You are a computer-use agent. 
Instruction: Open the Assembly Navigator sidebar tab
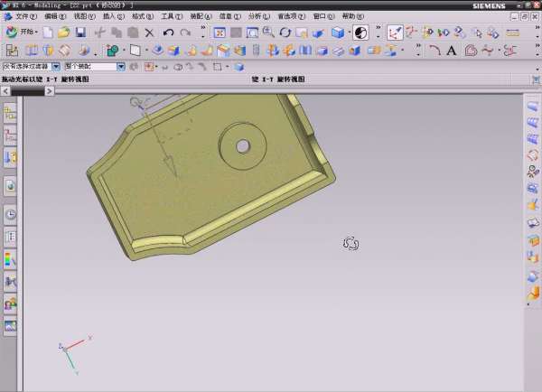tap(10, 113)
